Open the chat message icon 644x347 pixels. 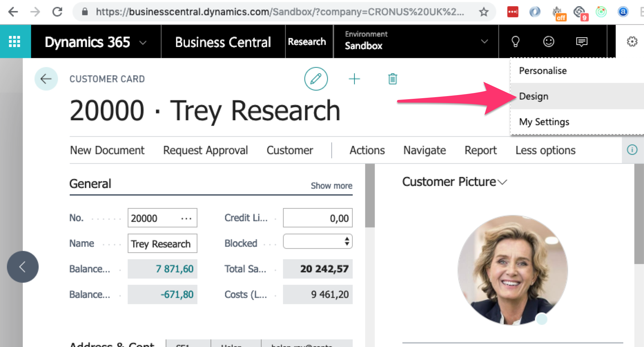(582, 42)
